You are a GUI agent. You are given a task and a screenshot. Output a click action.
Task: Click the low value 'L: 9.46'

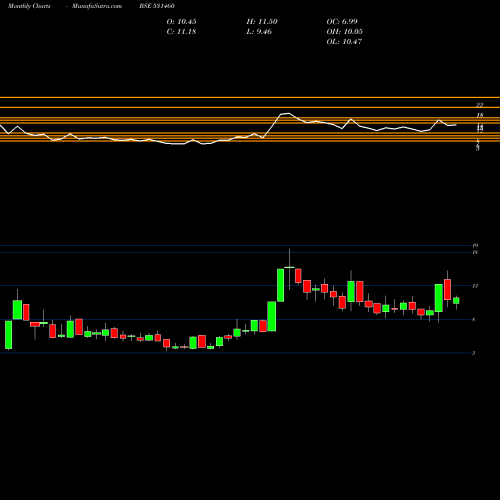(x=259, y=32)
